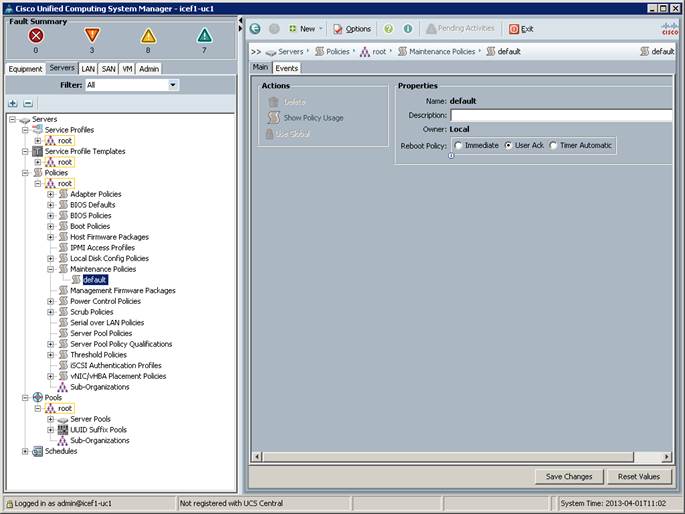
Task: Select the Immediate reboot policy radio button
Action: (458, 145)
